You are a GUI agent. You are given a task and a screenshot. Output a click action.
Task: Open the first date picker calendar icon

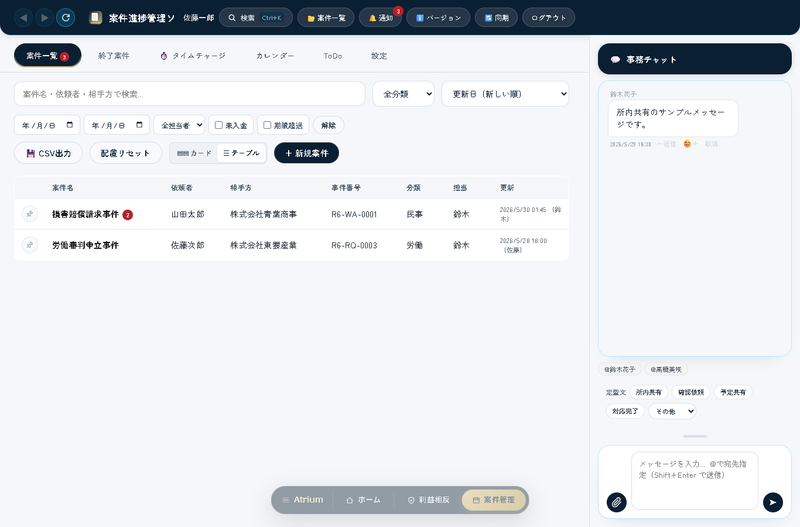click(70, 125)
